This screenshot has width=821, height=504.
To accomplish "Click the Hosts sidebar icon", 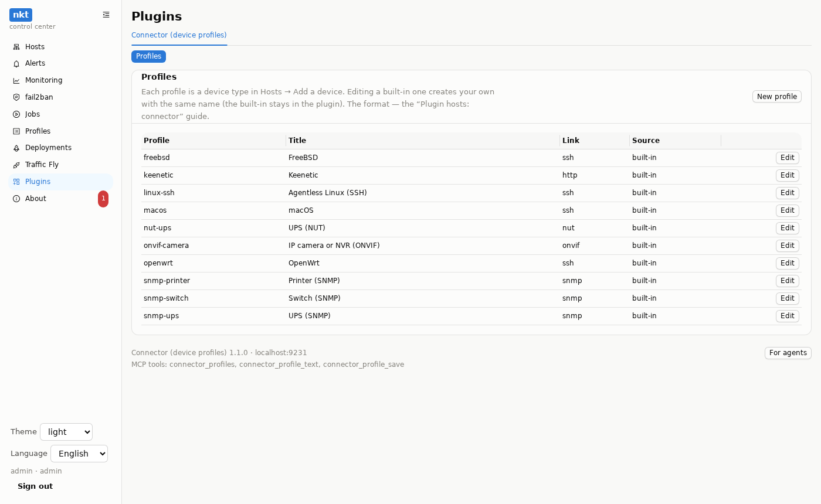I will coord(16,47).
